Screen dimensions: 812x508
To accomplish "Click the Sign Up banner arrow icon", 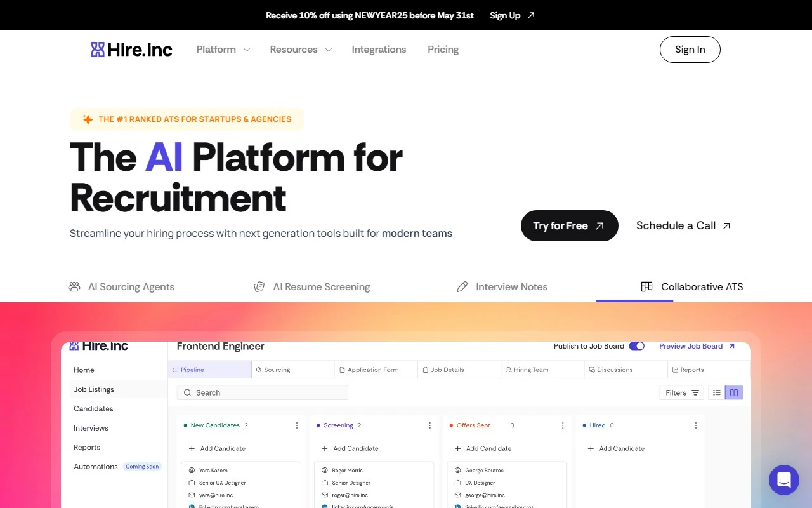I will 531,15.
